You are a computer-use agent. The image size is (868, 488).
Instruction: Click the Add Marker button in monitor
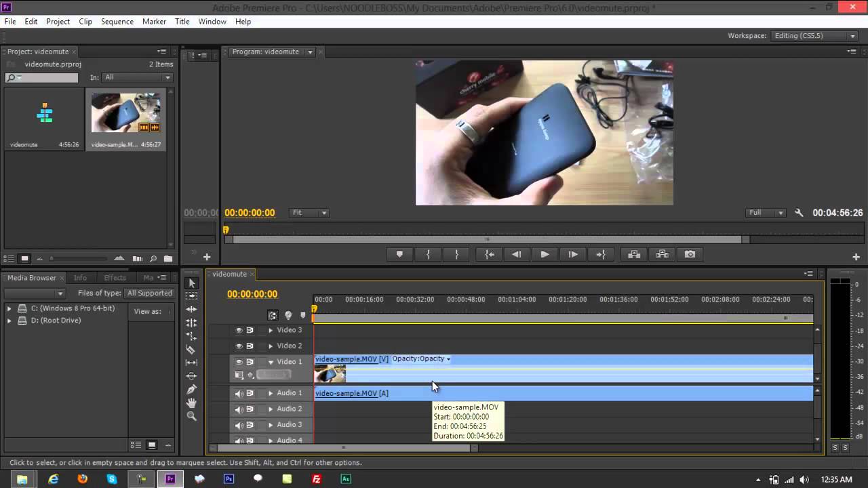click(x=399, y=254)
